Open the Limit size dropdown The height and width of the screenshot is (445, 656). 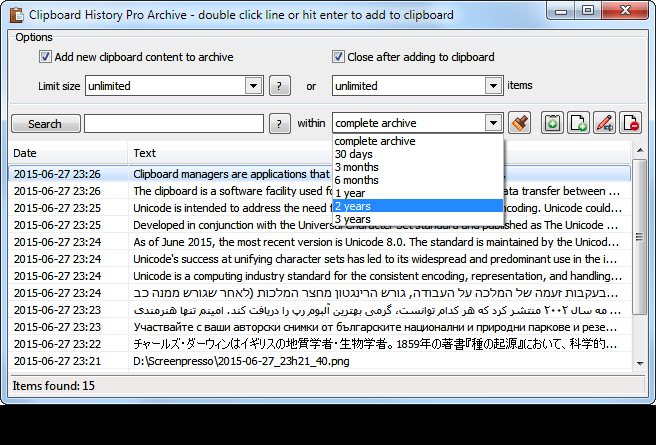click(254, 86)
